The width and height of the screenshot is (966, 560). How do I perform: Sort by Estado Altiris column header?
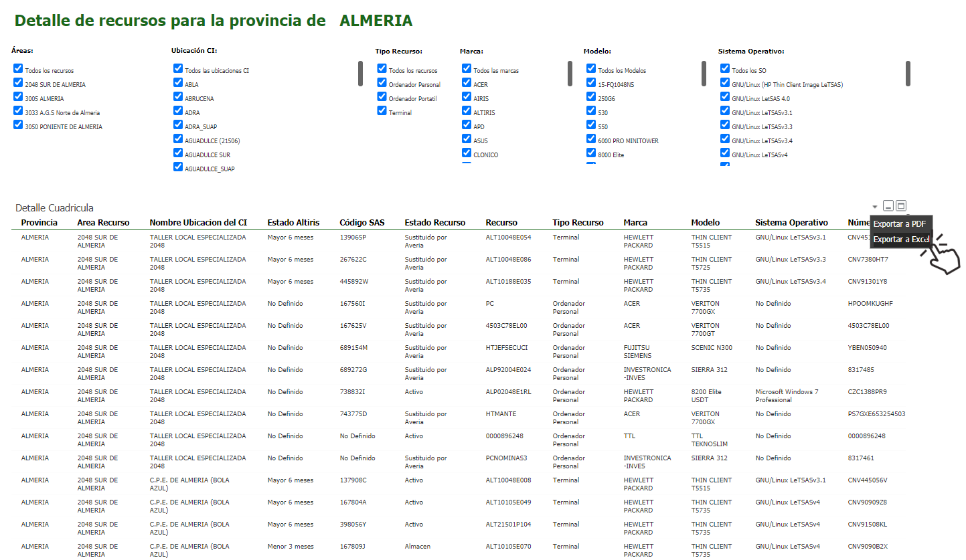293,223
